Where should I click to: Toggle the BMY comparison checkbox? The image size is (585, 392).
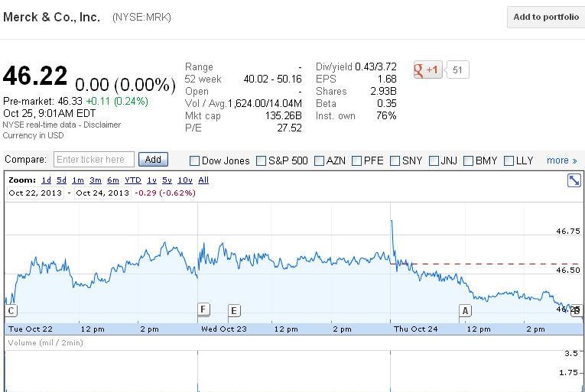(x=468, y=160)
